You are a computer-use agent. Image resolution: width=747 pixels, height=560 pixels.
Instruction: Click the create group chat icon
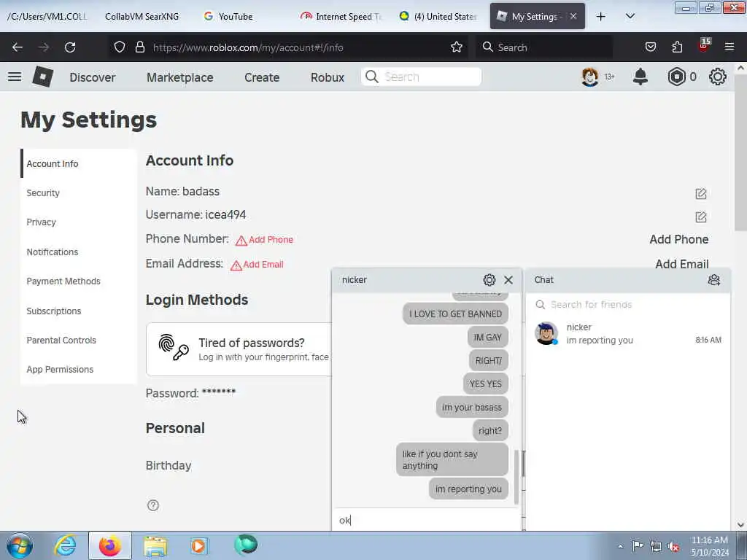(713, 280)
